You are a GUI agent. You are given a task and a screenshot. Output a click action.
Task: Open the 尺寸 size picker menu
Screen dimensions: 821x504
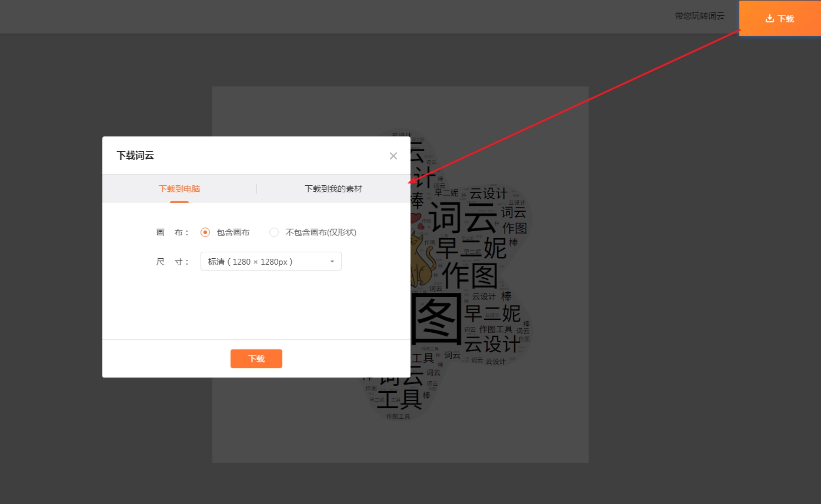pyautogui.click(x=271, y=261)
